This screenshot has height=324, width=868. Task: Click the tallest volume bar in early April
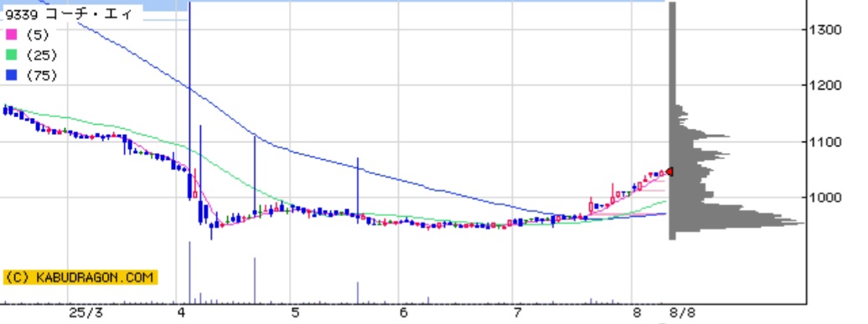(x=189, y=272)
